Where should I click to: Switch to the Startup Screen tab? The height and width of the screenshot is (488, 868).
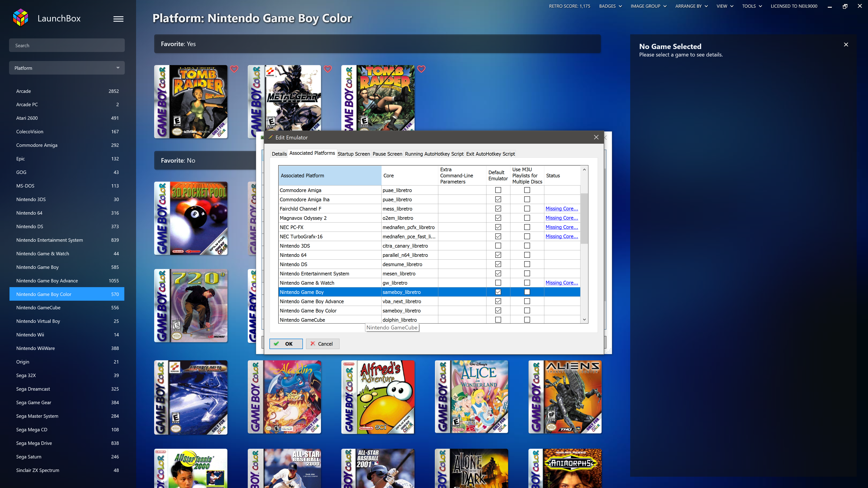click(354, 154)
